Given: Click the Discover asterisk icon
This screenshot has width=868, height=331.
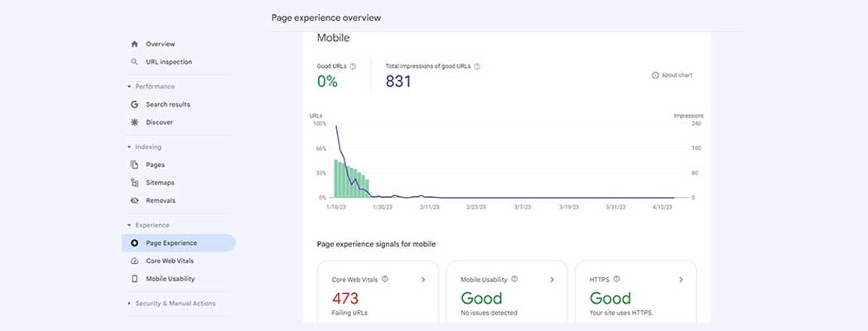Looking at the screenshot, I should 135,122.
